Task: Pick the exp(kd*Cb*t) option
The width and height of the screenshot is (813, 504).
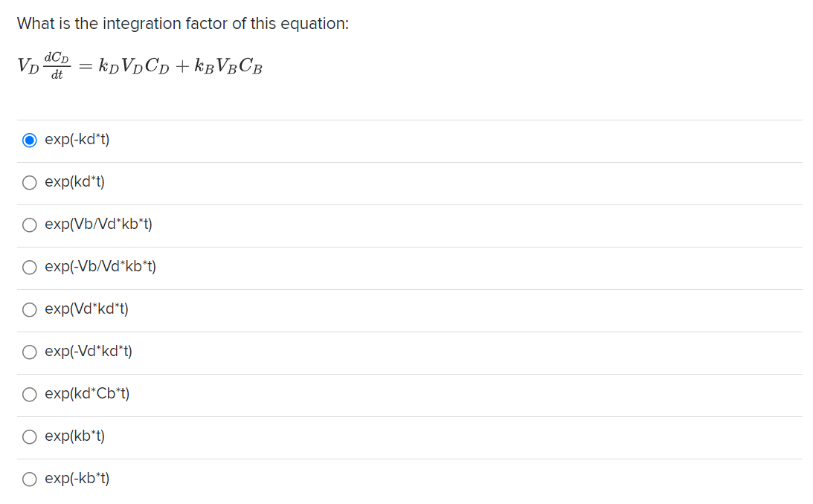Action: tap(30, 394)
